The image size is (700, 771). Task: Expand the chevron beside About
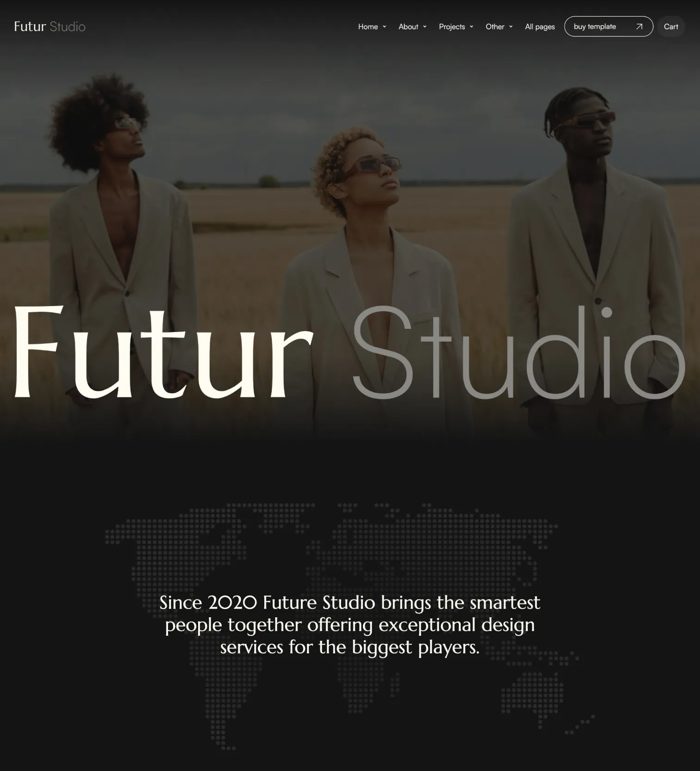point(425,27)
